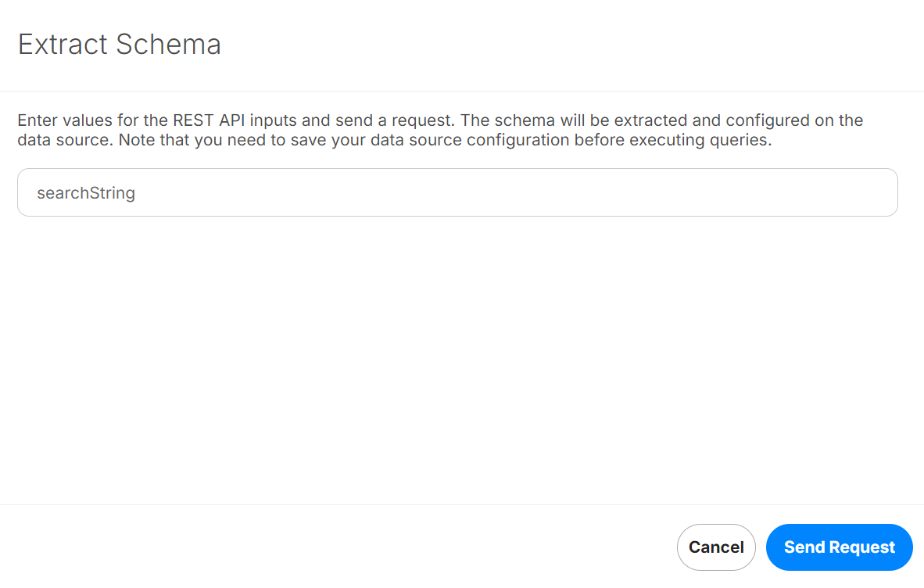Place cursor in the REST API input box
Screen dimensions: 924x588
(x=457, y=192)
